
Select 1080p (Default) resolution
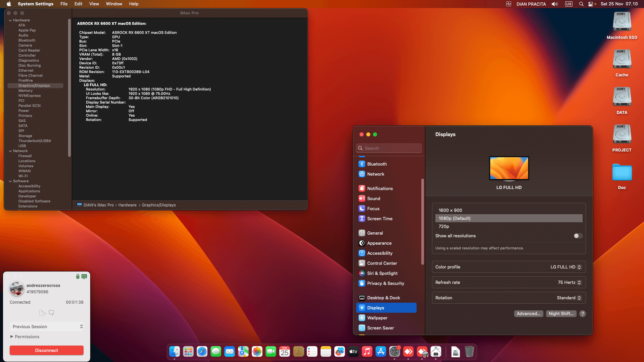[x=509, y=218]
